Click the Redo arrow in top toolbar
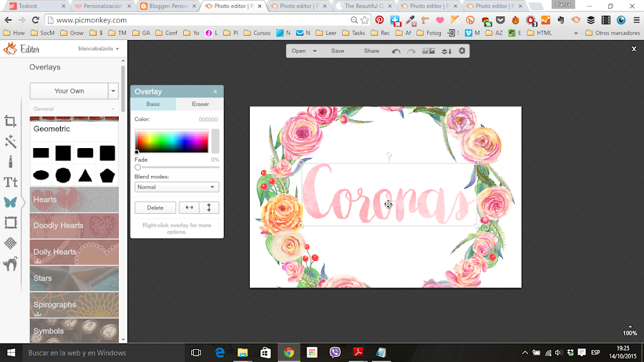The width and height of the screenshot is (644, 362). [x=411, y=51]
